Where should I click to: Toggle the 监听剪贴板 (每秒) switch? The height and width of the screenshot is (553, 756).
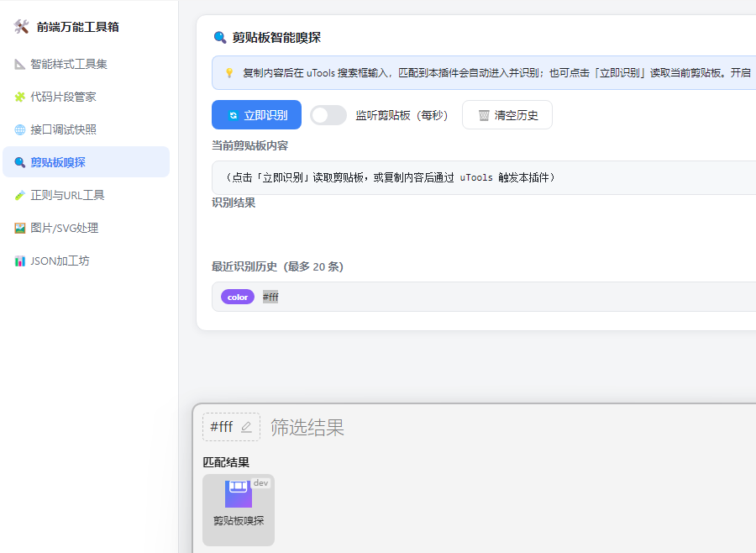tap(328, 115)
